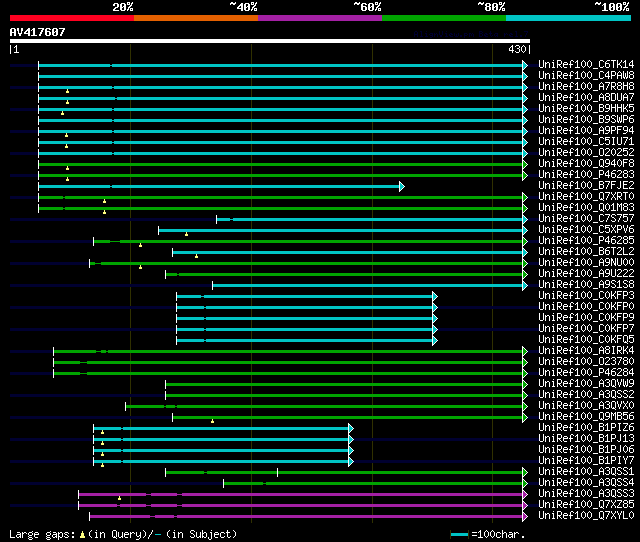
Task: Select hit UniRef100_B1PJ06
Action: (x=586, y=450)
